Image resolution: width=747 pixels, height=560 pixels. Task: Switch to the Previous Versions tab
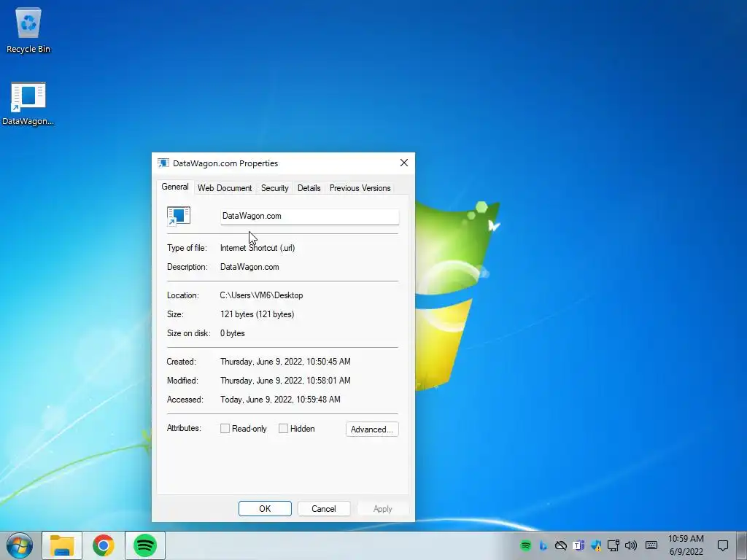point(360,188)
